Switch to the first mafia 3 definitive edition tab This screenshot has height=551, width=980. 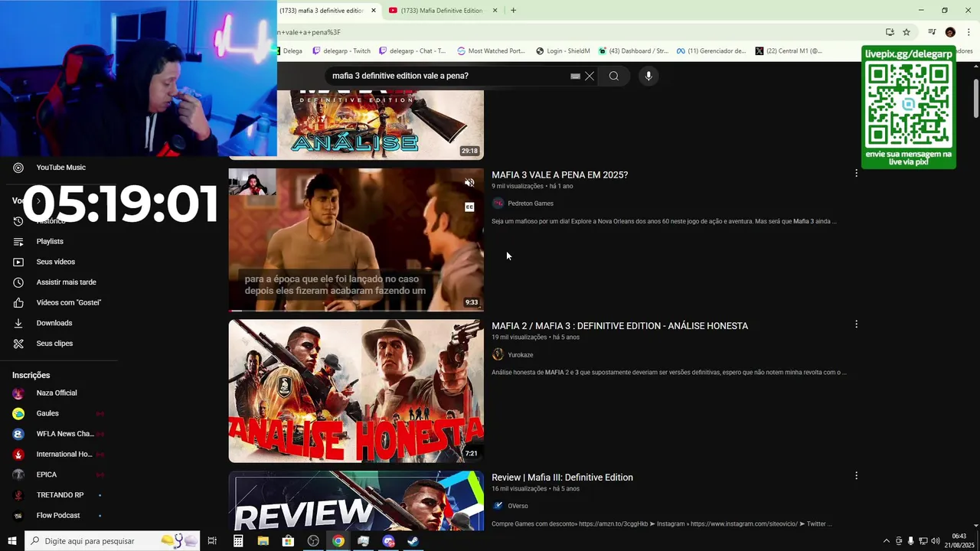pos(321,10)
